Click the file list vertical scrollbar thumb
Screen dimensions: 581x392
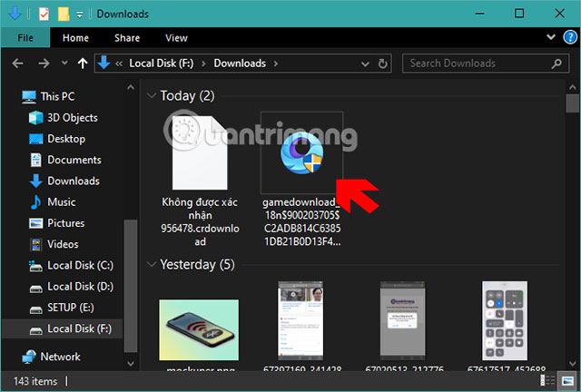click(x=573, y=103)
